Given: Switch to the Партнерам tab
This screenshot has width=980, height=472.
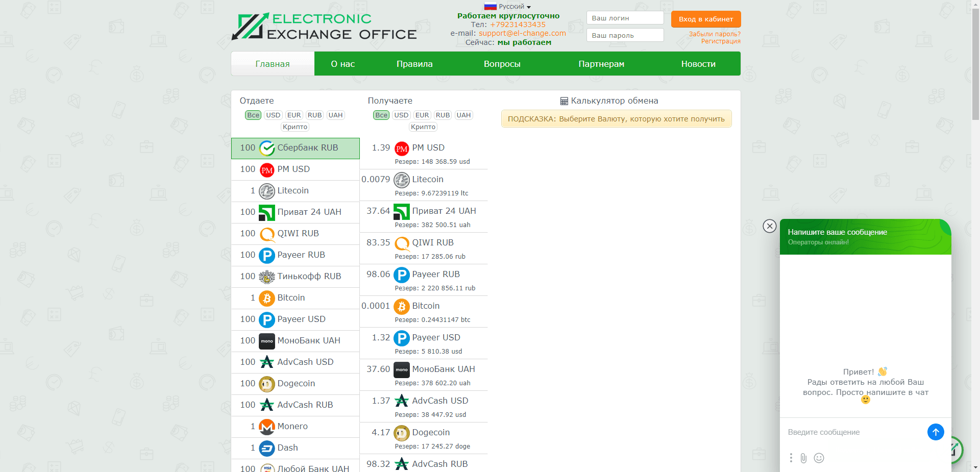Looking at the screenshot, I should 601,63.
